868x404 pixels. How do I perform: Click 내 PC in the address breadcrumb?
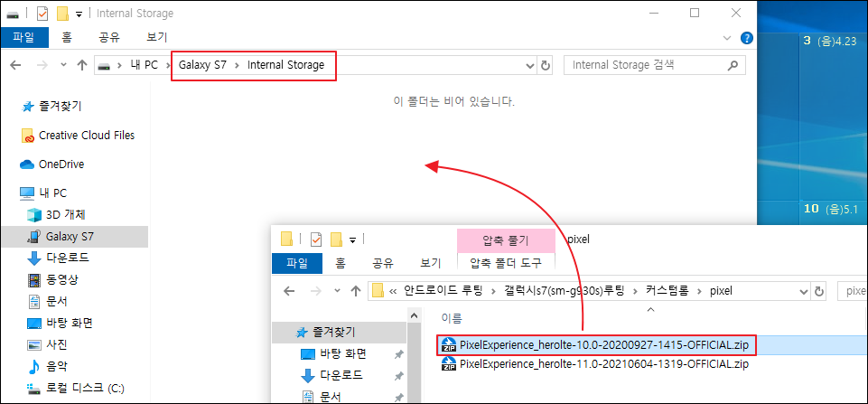pos(144,65)
